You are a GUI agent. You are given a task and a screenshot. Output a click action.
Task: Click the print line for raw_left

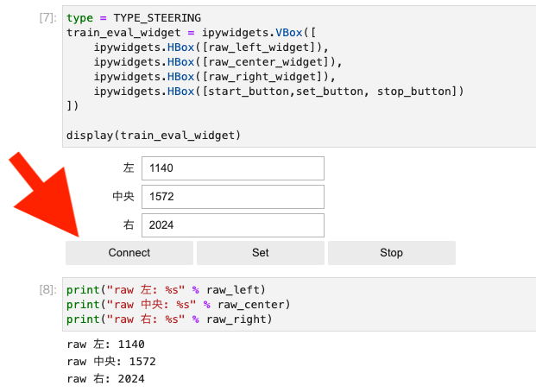click(x=166, y=290)
